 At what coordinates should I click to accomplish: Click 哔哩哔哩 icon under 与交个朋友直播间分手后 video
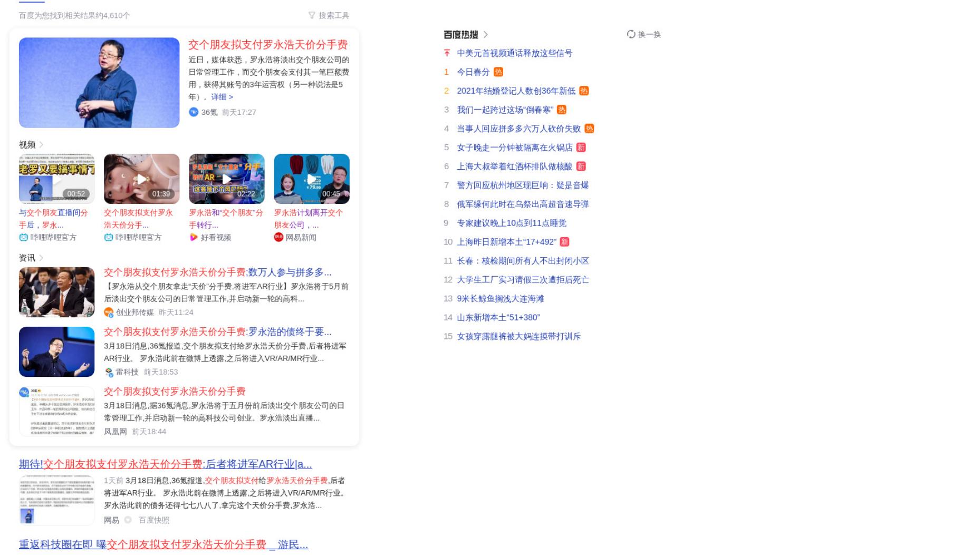(23, 238)
